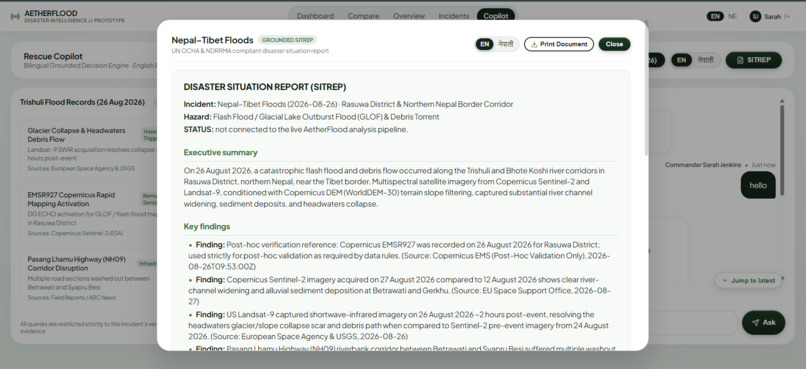This screenshot has width=806, height=369.
Task: Click the paper-plane icon on the Ask button
Action: coord(755,323)
